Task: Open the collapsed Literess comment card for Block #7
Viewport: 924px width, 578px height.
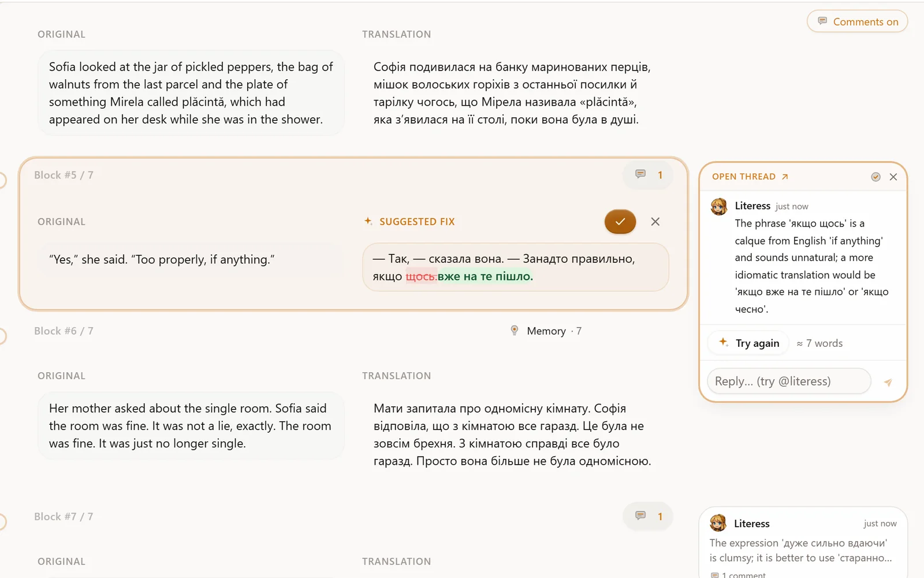Action: point(803,543)
